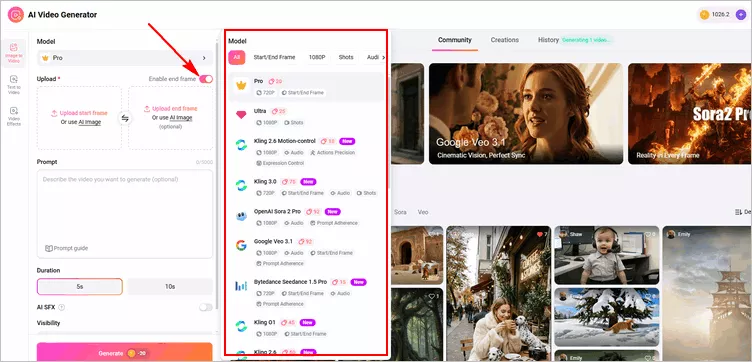Viewport: 752px width, 362px height.
Task: Turn on the AI SFX switch
Action: pos(206,307)
